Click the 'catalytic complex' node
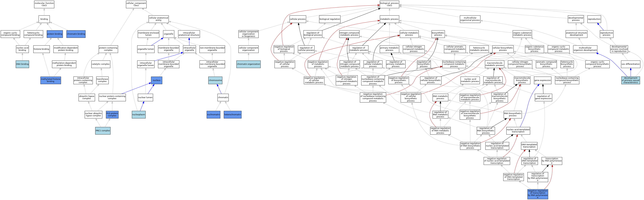 101,64
